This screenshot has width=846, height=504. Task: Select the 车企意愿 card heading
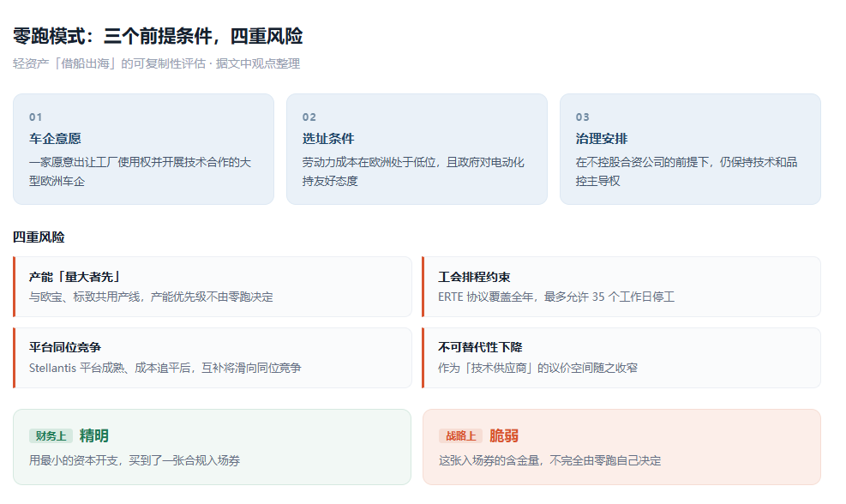coord(55,139)
